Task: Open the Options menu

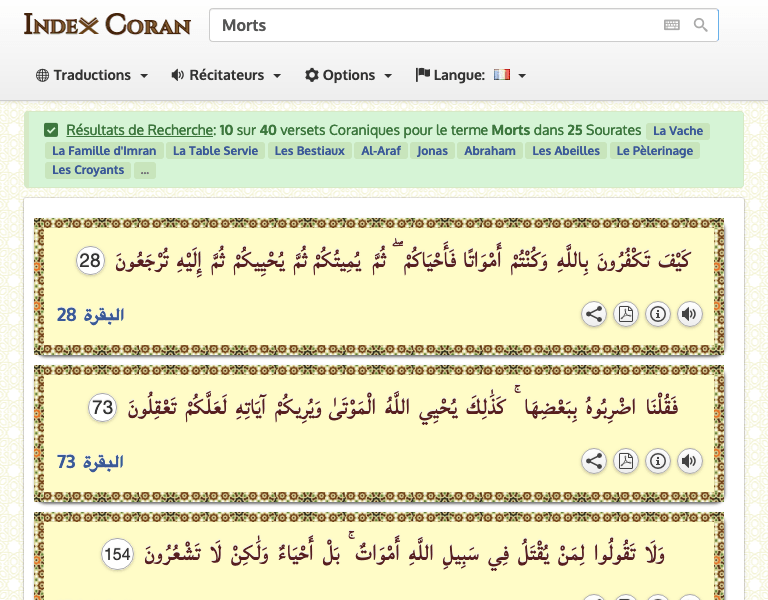Action: (348, 75)
